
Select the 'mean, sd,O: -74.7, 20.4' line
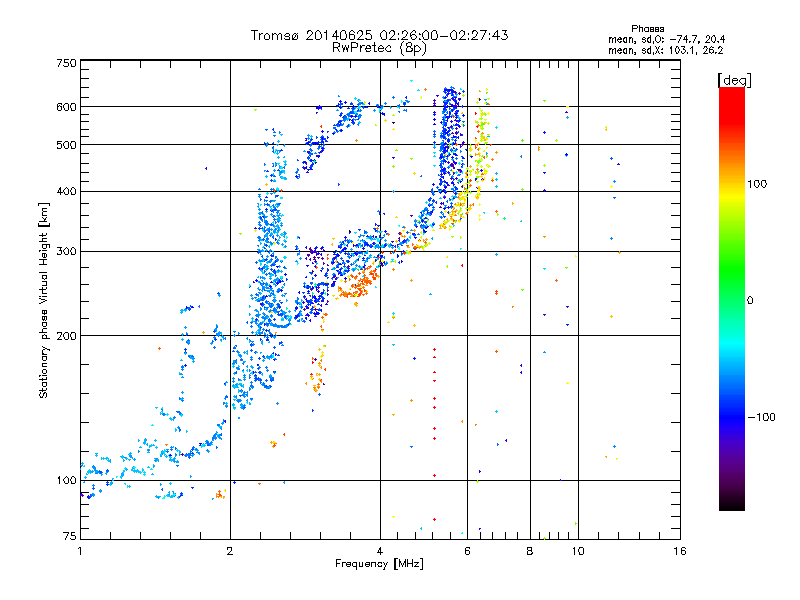666,39
